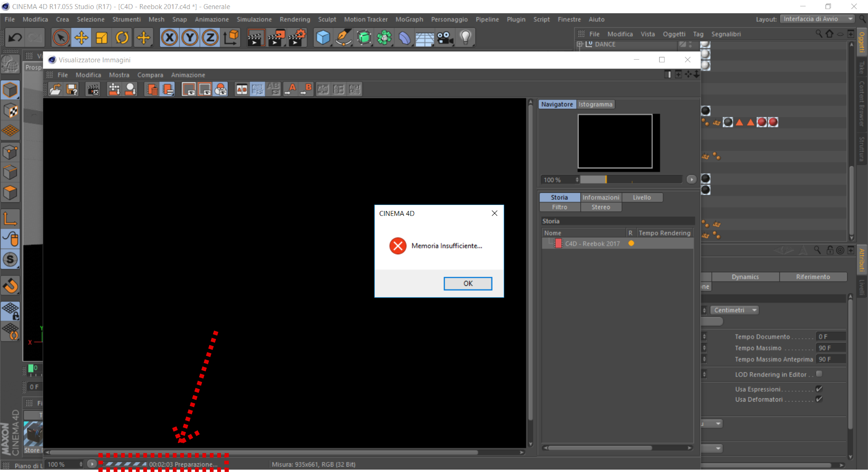The image size is (868, 472).
Task: Open the MoGraph menu
Action: [409, 19]
